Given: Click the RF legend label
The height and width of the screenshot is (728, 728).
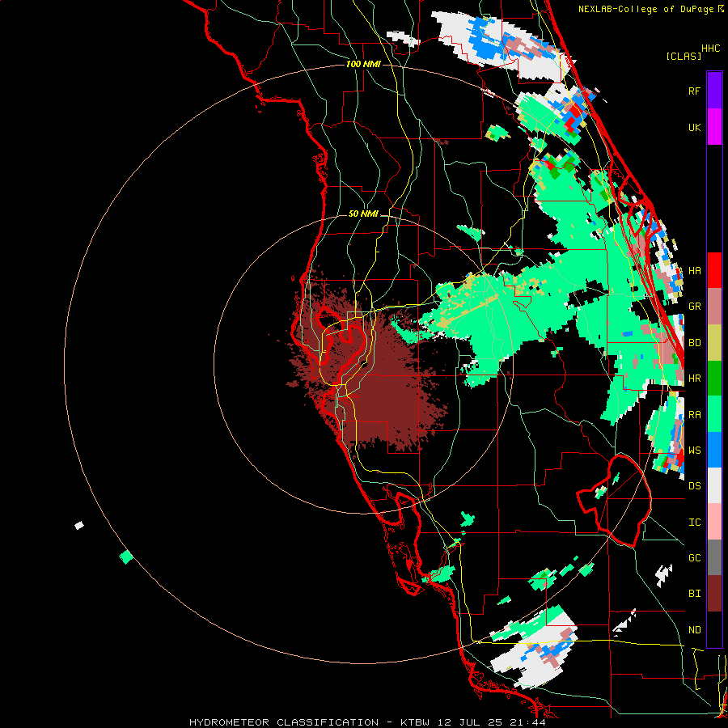Looking at the screenshot, I should [694, 91].
